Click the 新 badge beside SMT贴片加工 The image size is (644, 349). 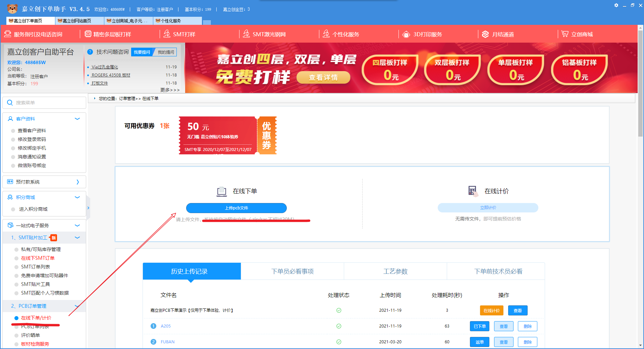click(x=54, y=238)
